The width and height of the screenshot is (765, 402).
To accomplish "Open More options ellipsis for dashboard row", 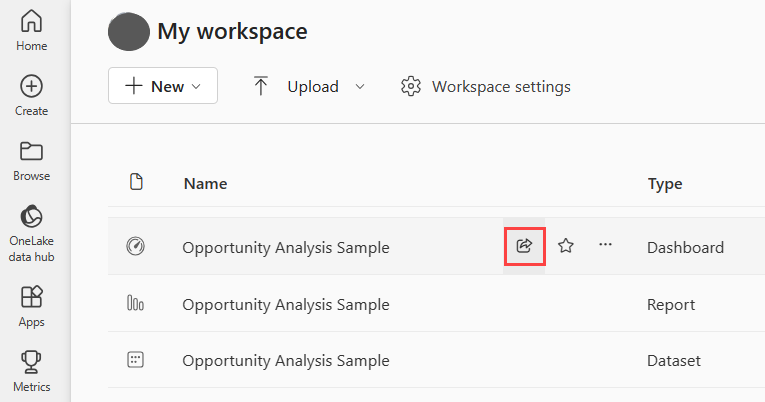I will pyautogui.click(x=605, y=244).
